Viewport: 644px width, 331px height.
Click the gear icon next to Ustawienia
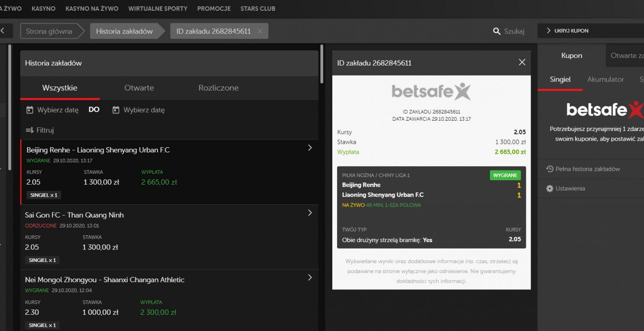(x=550, y=188)
